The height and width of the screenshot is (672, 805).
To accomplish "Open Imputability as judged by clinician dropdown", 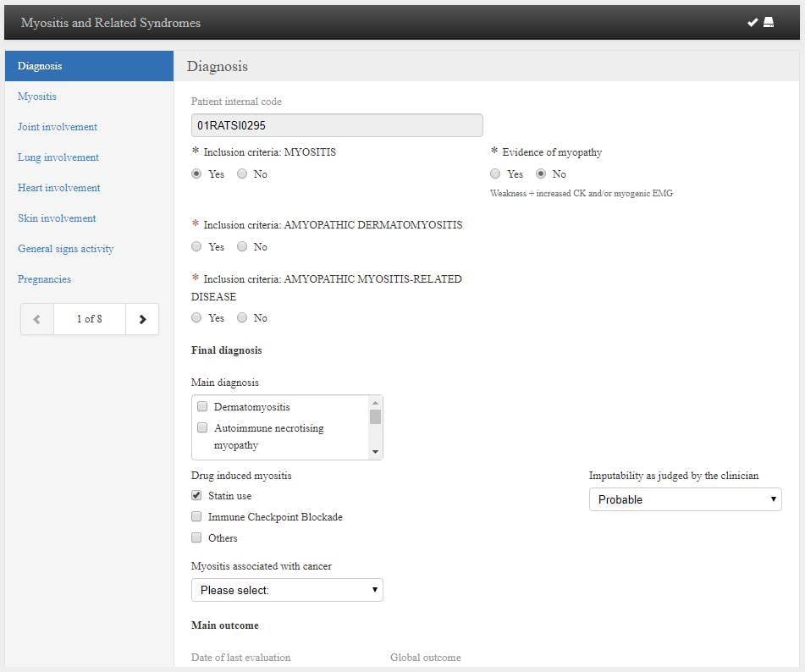I will [685, 499].
